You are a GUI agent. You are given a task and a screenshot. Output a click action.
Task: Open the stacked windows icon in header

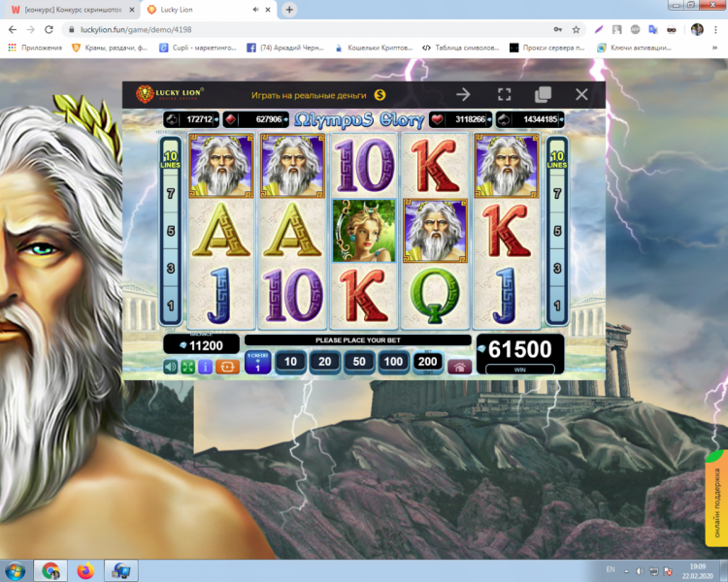(543, 94)
